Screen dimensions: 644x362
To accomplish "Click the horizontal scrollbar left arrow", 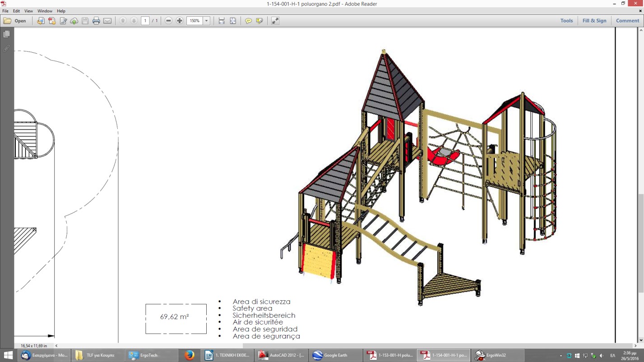I will [x=56, y=346].
